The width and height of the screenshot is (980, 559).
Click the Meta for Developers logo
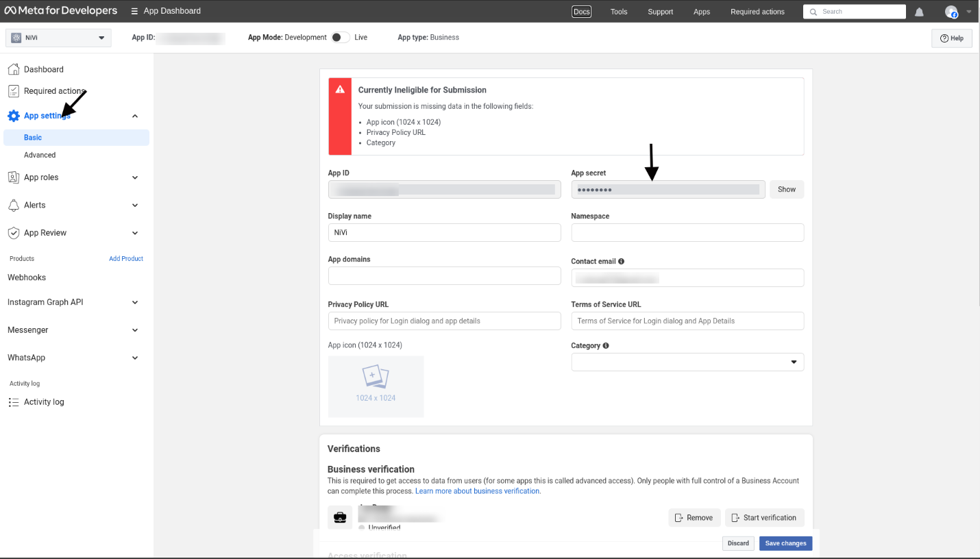pyautogui.click(x=61, y=11)
